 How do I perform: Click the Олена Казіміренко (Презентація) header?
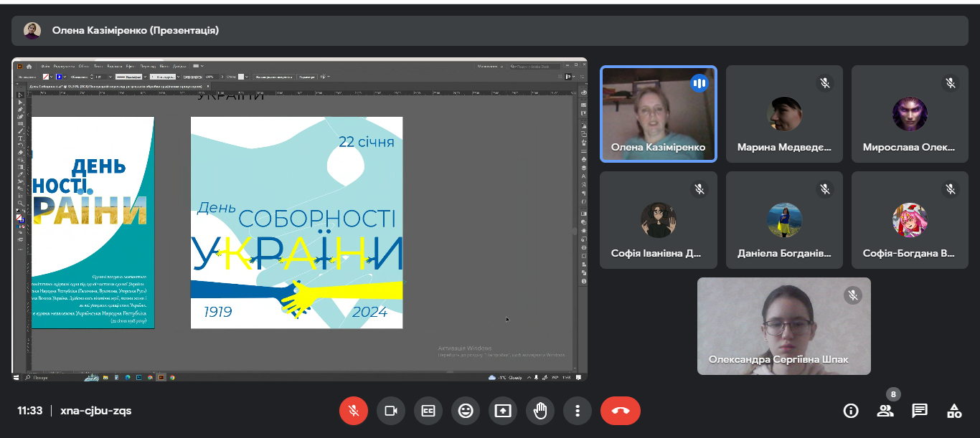click(x=135, y=31)
